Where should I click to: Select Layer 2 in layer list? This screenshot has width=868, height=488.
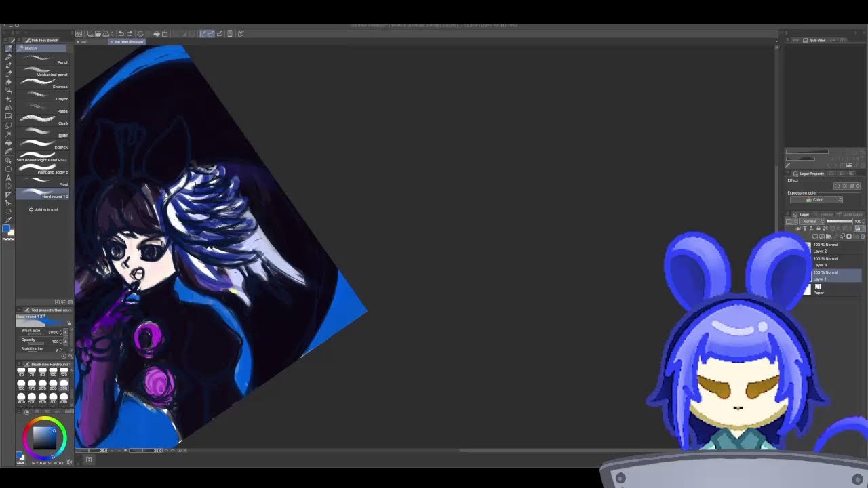(837, 247)
